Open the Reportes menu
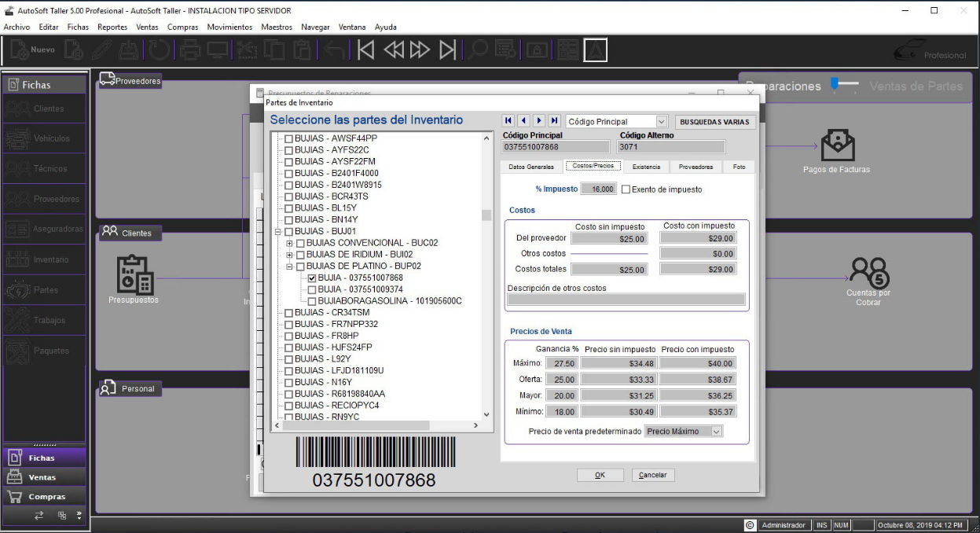This screenshot has width=980, height=533. coord(112,27)
